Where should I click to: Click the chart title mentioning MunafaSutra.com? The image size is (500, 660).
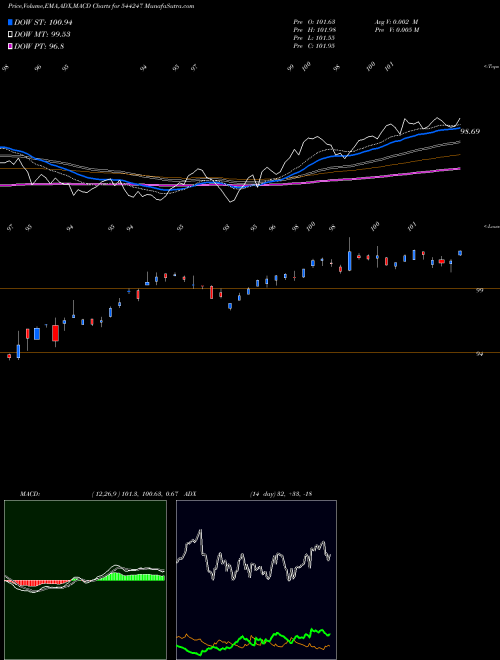pos(101,6)
